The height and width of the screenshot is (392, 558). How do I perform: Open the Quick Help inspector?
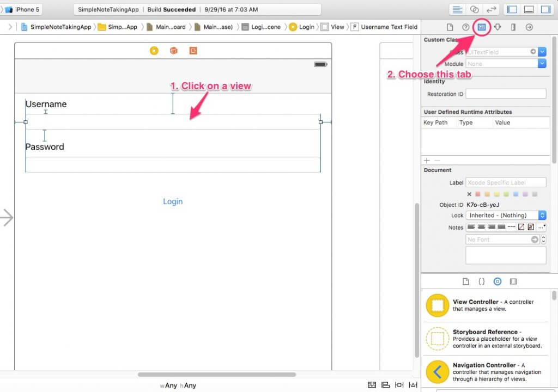pyautogui.click(x=466, y=27)
